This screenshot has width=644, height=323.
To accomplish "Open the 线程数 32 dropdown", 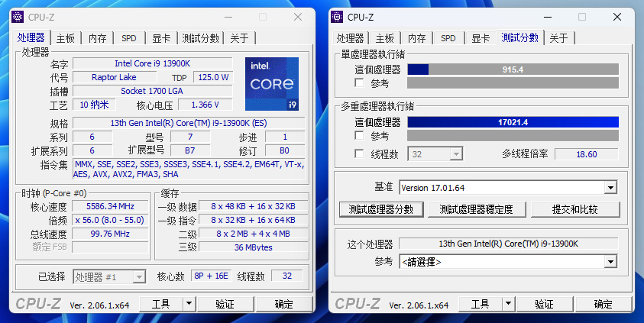I will [435, 154].
